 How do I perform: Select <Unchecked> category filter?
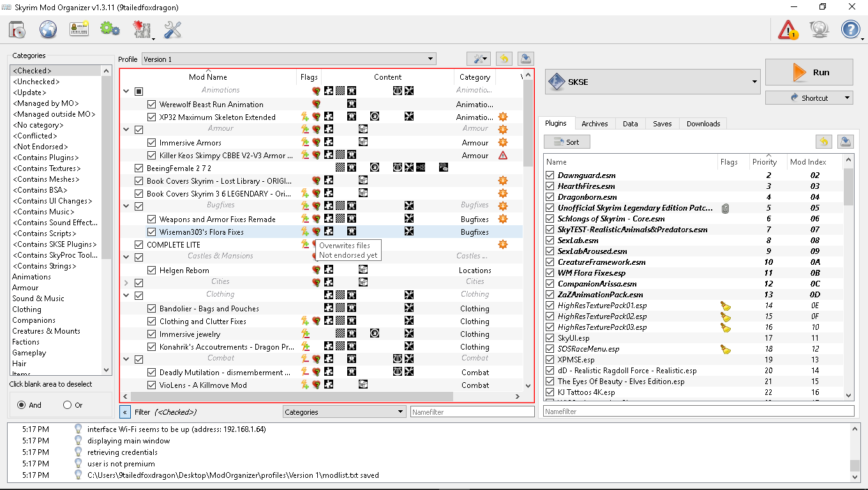pyautogui.click(x=36, y=82)
